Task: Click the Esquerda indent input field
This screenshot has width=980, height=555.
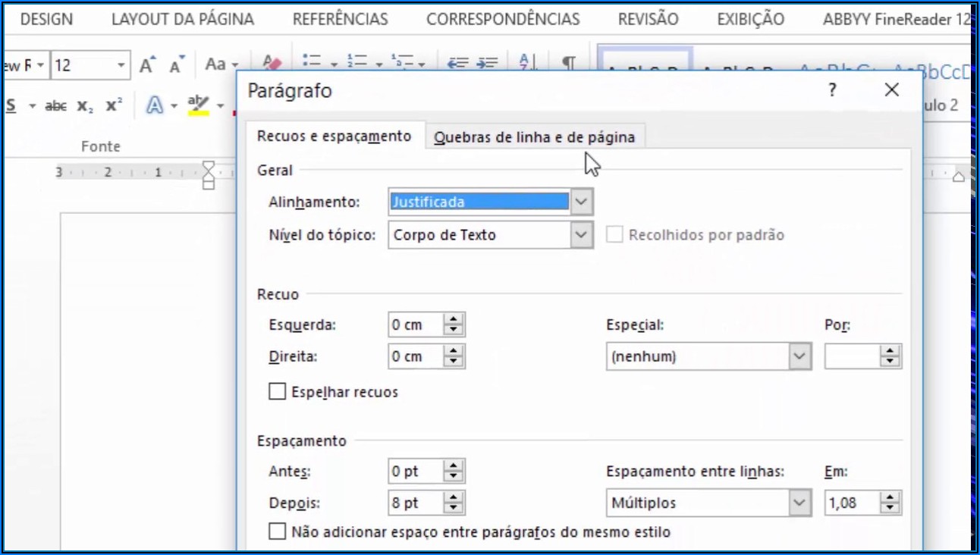Action: [416, 325]
